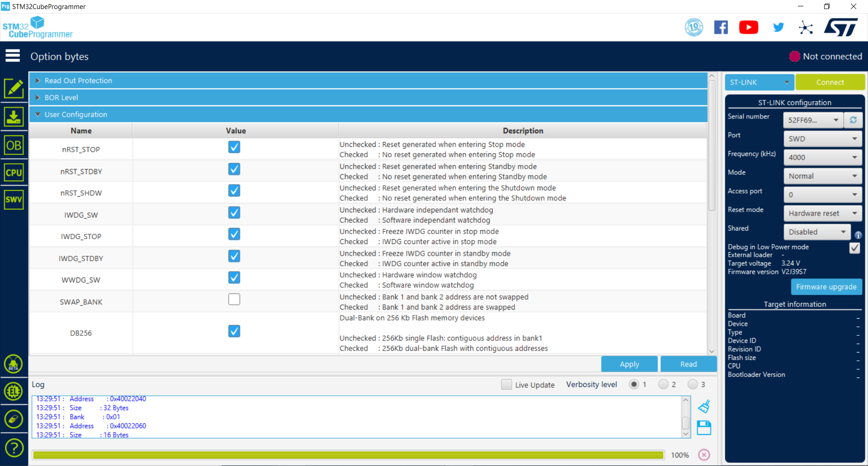Screen dimensions: 868x466
Task: Open the CPU panel icon
Action: [14, 173]
